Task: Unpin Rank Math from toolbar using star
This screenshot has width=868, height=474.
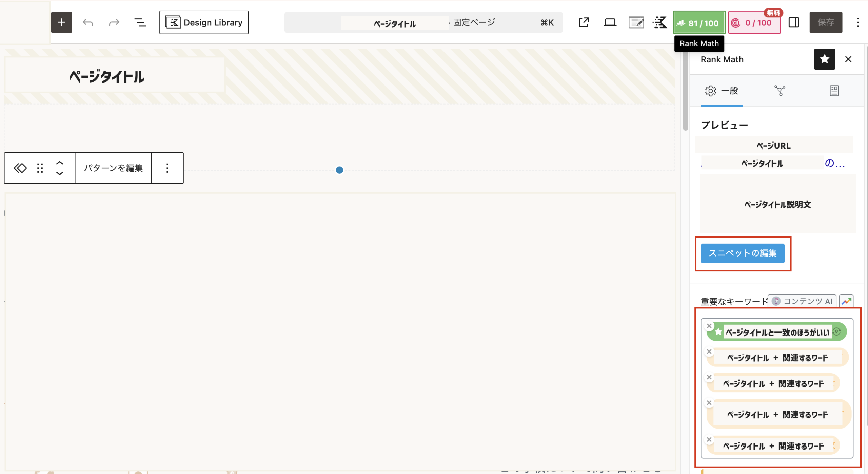Action: pos(824,59)
